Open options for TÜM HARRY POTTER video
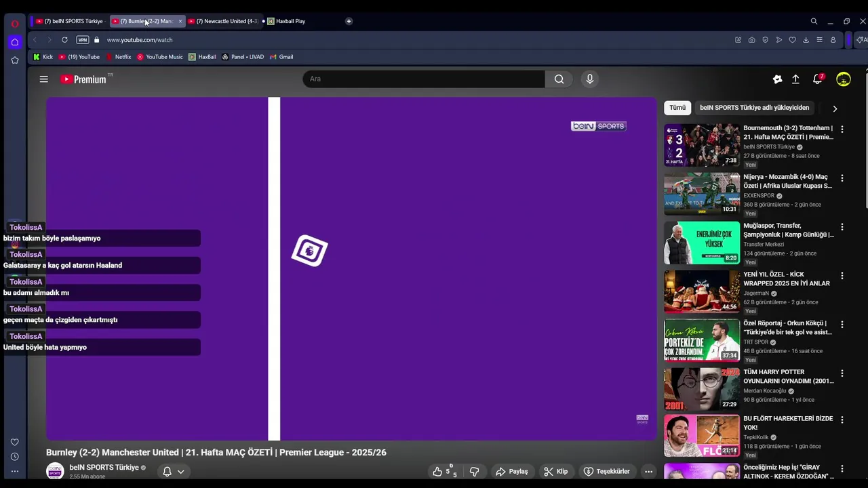The image size is (868, 488). 842,373
